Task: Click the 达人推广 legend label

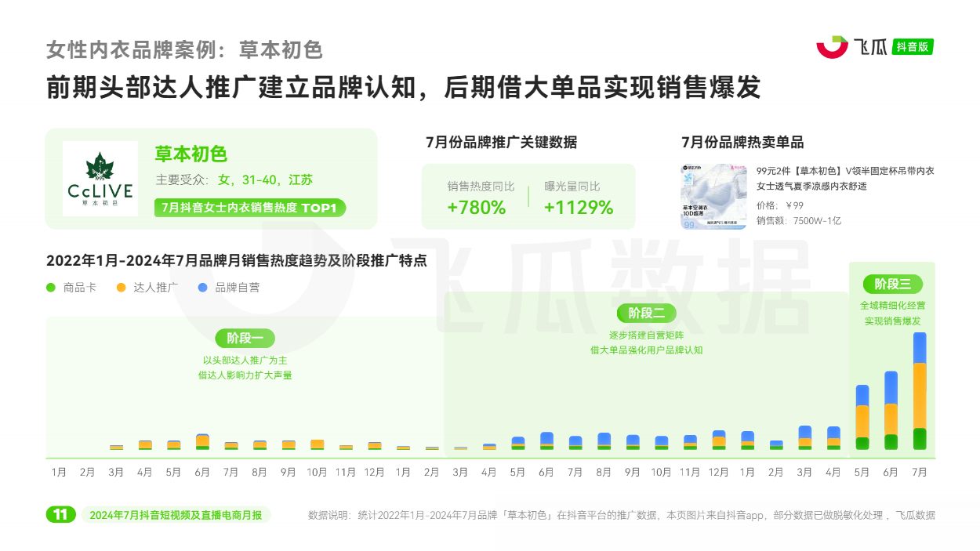Action: 155,288
